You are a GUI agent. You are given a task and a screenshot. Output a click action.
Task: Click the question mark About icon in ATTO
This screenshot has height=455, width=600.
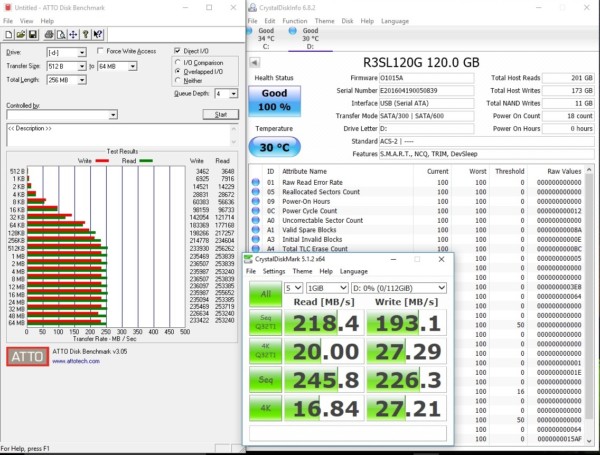85,35
